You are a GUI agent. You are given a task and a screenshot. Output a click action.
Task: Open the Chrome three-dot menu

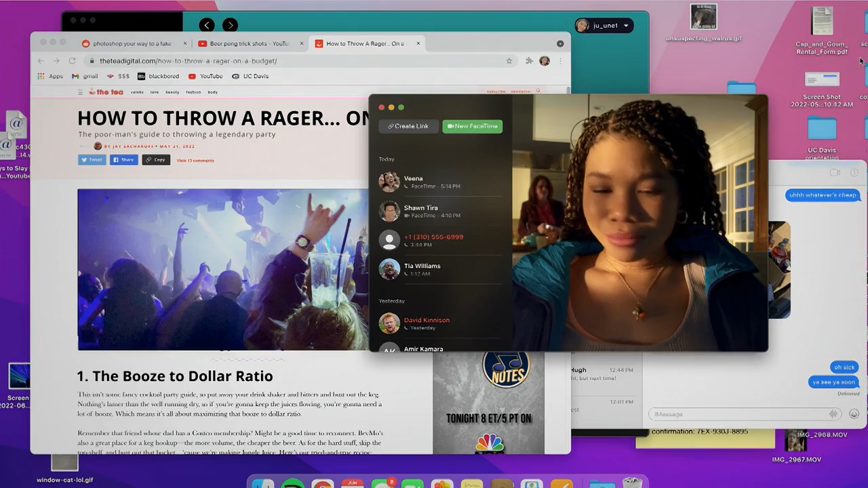click(560, 61)
